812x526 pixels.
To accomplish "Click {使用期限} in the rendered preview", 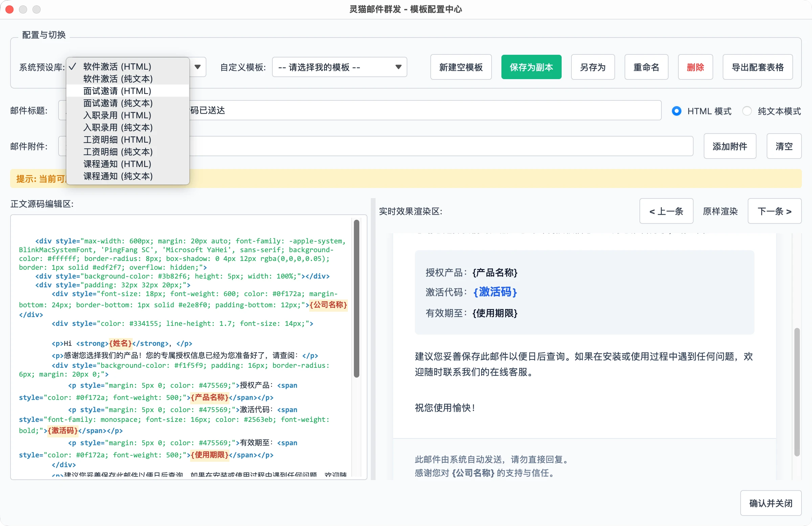I will pyautogui.click(x=495, y=313).
